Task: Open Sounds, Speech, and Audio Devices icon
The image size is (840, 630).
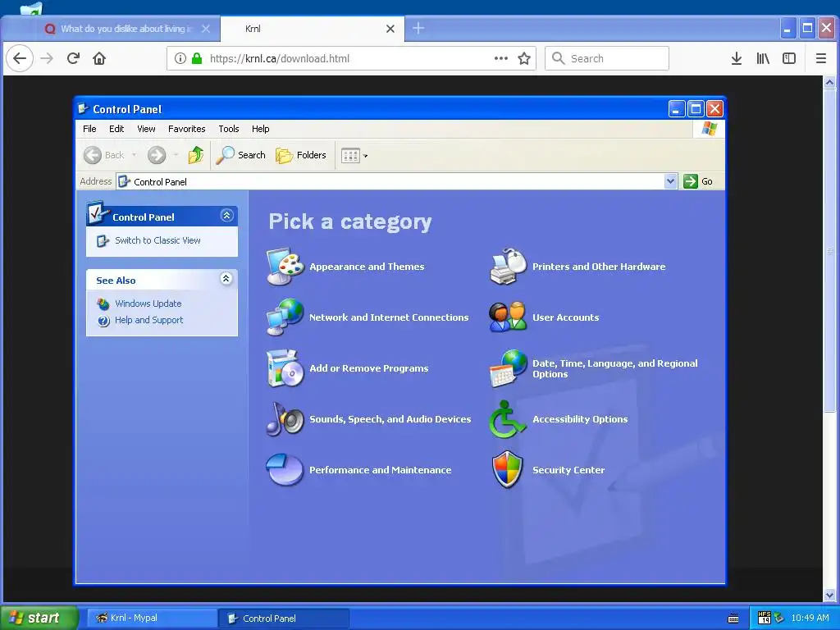Action: 285,419
